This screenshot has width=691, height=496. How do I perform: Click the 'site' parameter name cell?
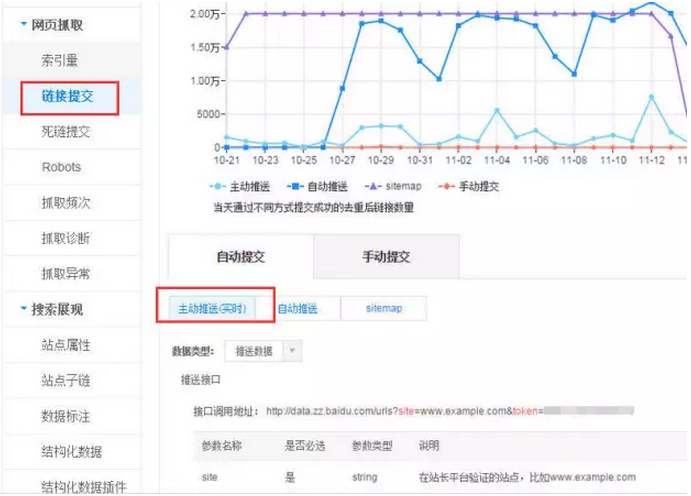[210, 477]
